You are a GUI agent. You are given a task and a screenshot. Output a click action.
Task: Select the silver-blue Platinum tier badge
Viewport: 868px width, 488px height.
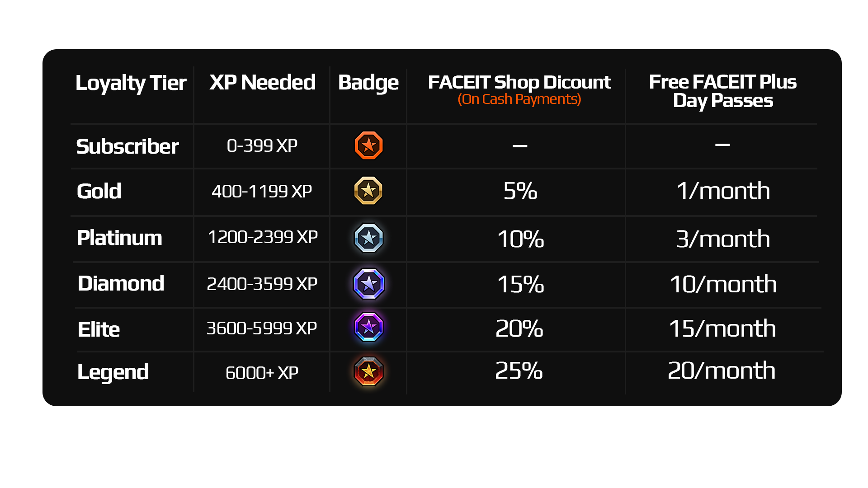[368, 238]
